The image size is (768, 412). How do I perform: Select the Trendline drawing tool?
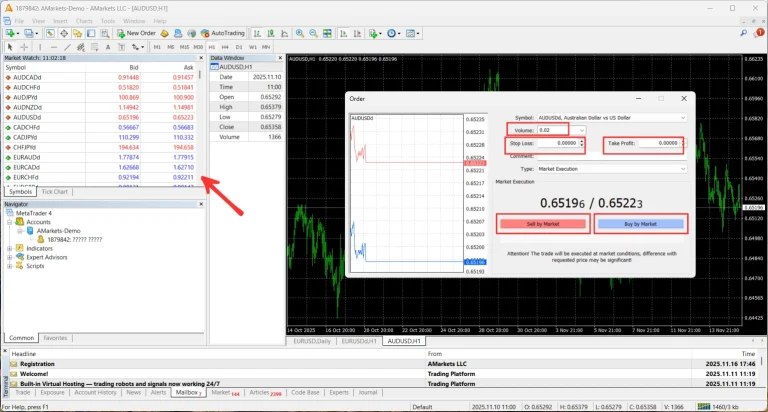point(67,47)
